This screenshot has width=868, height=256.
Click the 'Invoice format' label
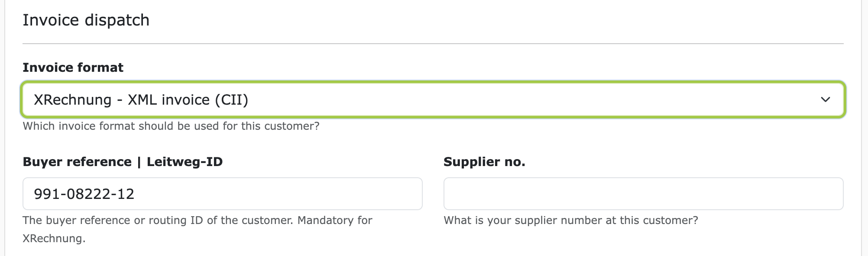(73, 67)
